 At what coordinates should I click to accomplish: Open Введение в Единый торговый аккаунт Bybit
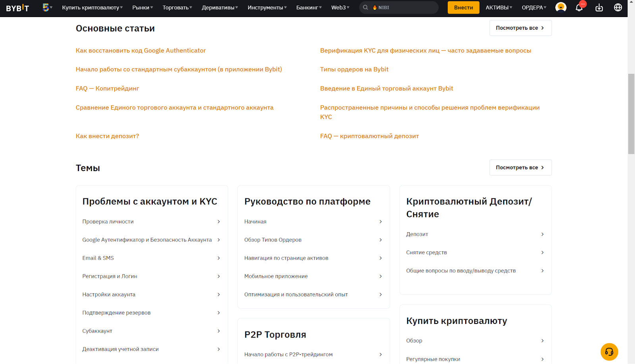point(387,88)
